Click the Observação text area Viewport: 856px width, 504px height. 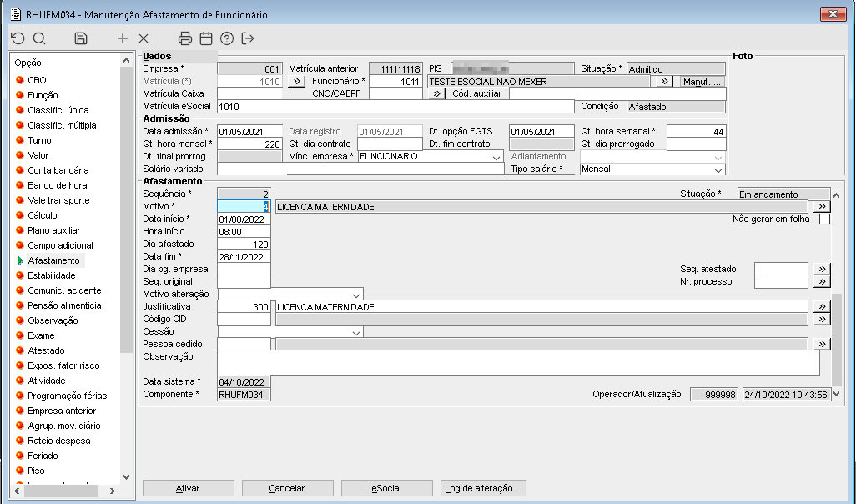(x=518, y=363)
